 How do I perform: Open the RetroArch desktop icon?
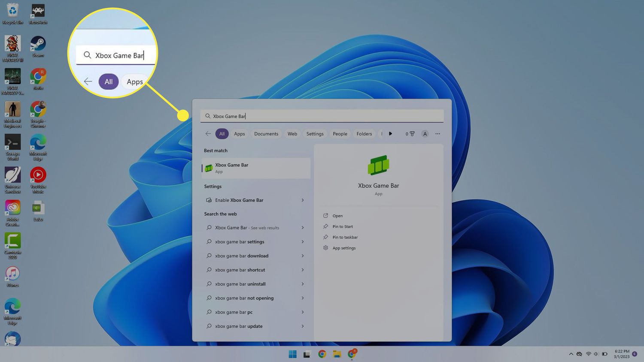coord(38,12)
